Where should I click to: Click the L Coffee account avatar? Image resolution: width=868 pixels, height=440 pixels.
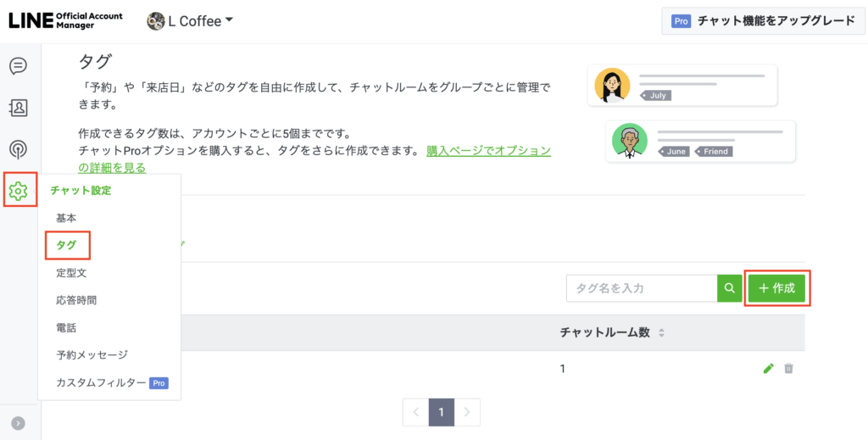tap(156, 21)
